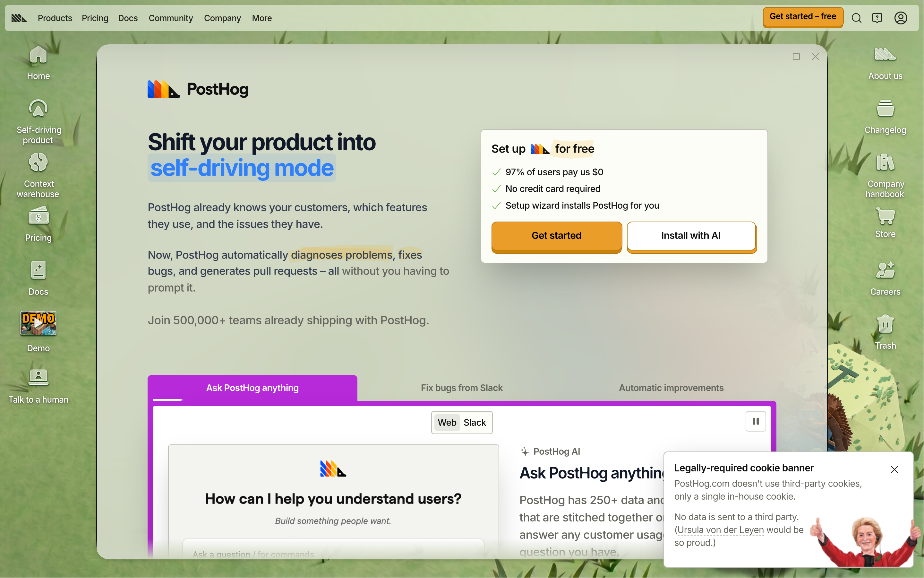Screen dimensions: 924x578
Task: Click the self-driving mode highlighted headline
Action: pyautogui.click(x=242, y=168)
